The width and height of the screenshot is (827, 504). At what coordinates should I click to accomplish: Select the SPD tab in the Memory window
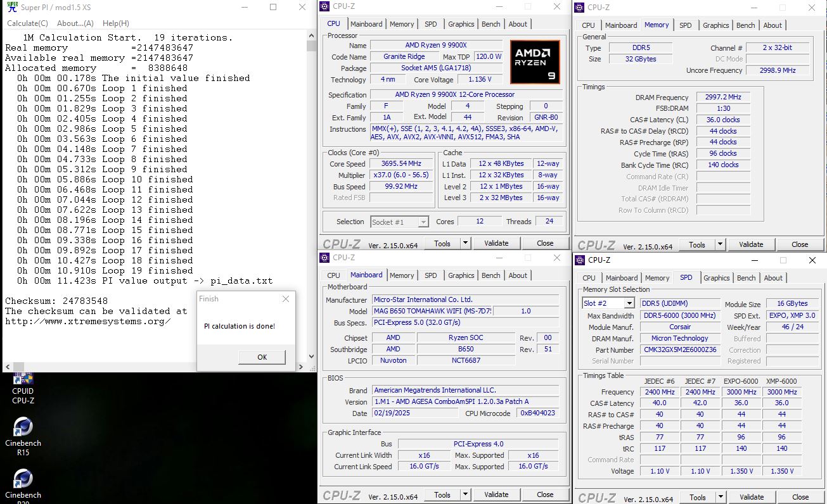685,25
